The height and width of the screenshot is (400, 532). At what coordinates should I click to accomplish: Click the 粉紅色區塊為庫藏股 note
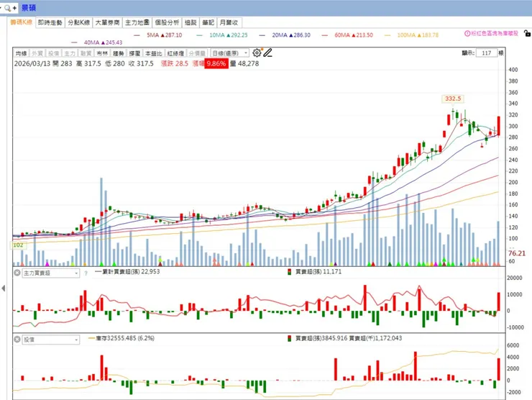click(x=495, y=33)
